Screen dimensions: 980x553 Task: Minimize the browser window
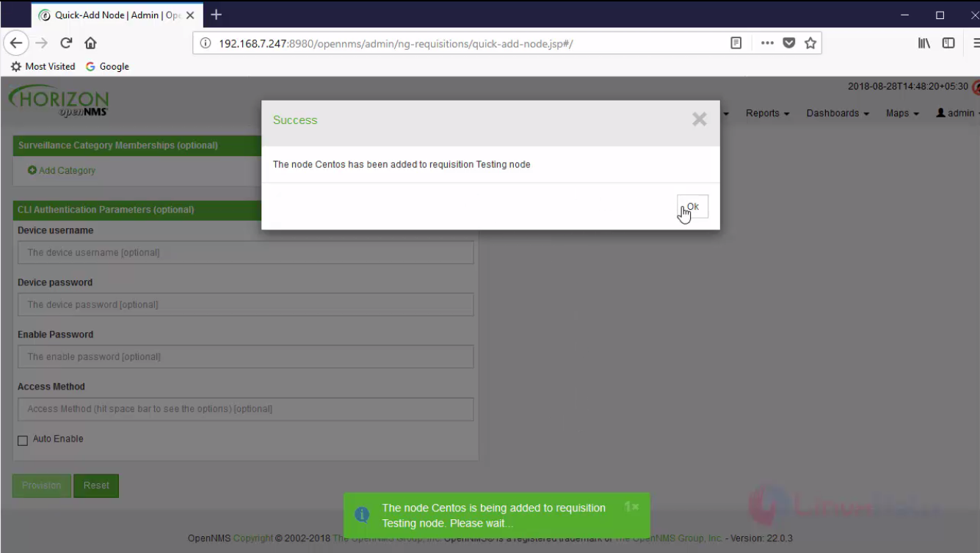click(904, 15)
